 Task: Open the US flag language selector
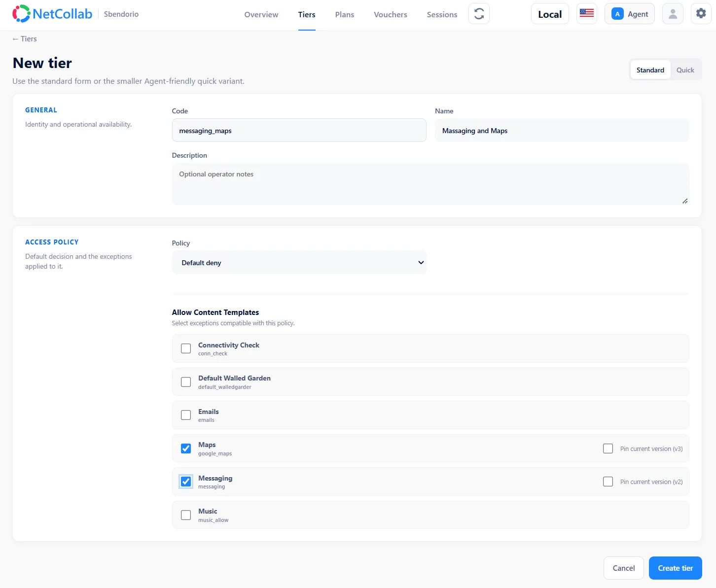587,14
